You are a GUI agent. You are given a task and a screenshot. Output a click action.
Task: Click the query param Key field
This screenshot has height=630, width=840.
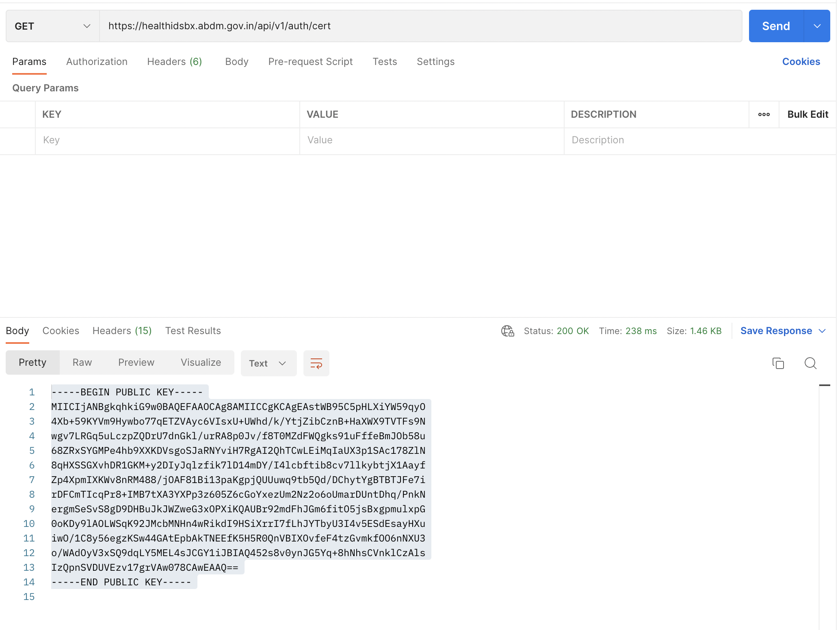tap(167, 140)
